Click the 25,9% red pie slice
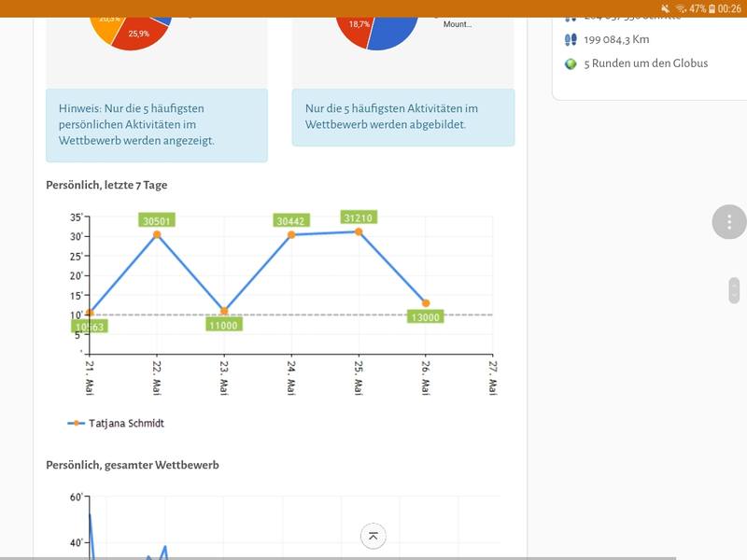 click(x=139, y=35)
